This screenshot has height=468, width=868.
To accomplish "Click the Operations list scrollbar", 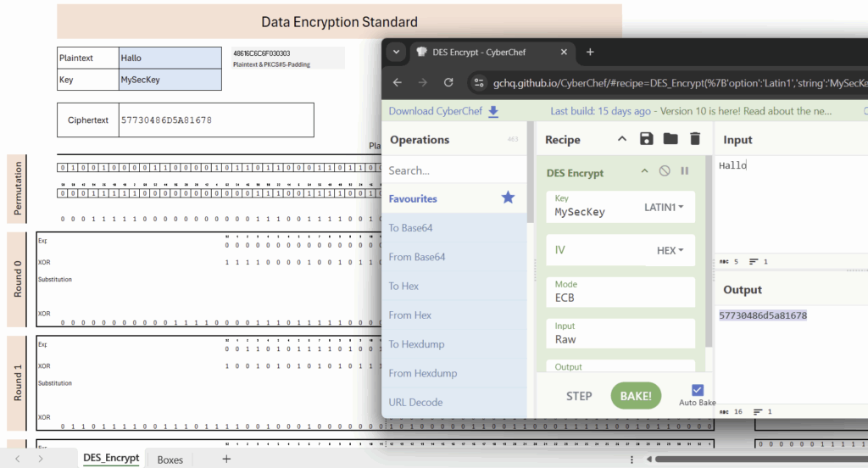I will click(x=530, y=172).
